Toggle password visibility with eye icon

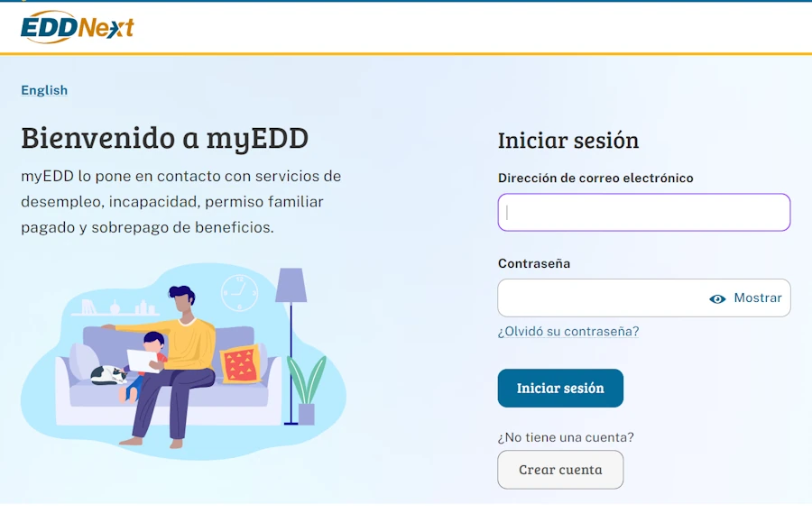717,298
